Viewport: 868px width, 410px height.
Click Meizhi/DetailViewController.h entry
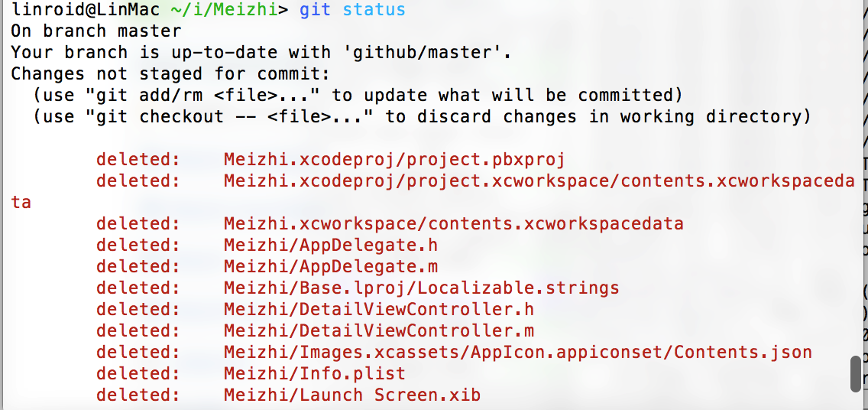379,309
